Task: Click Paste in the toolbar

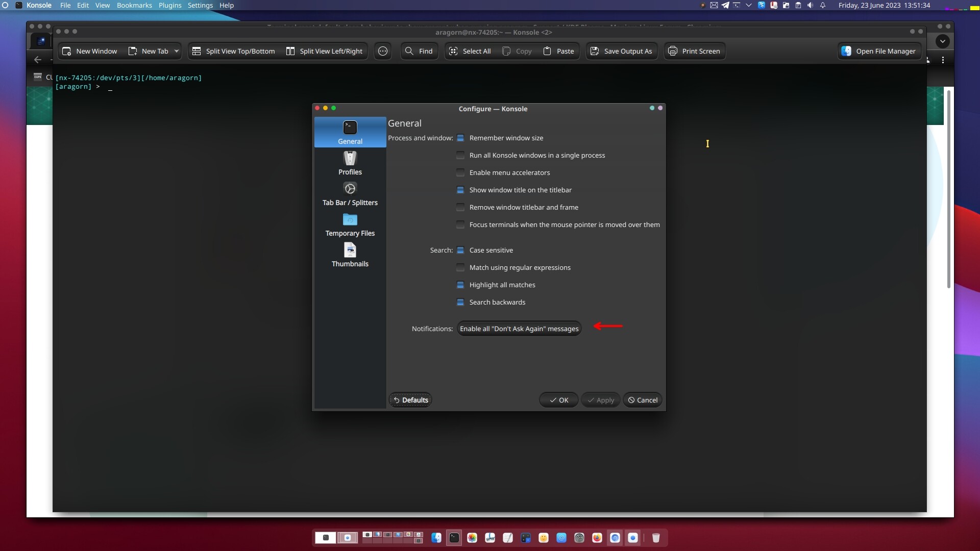Action: tap(559, 51)
